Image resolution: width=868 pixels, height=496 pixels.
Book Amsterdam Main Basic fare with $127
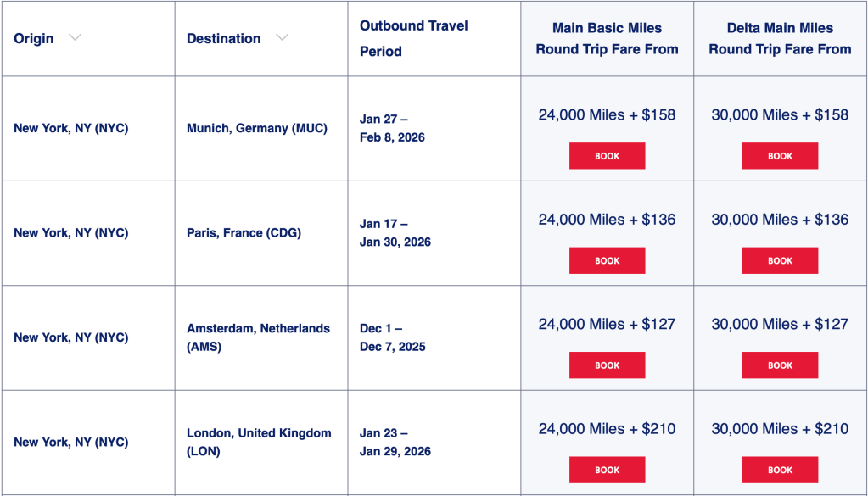tap(607, 365)
